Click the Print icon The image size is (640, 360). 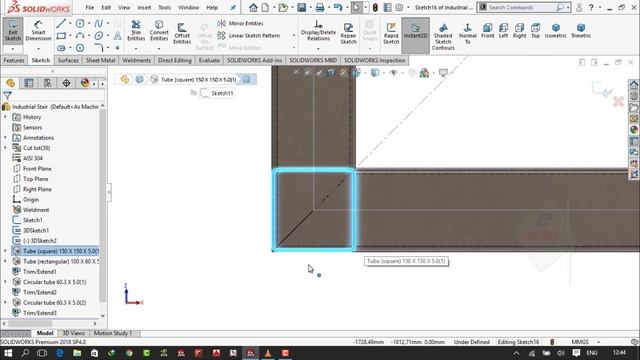[x=320, y=7]
